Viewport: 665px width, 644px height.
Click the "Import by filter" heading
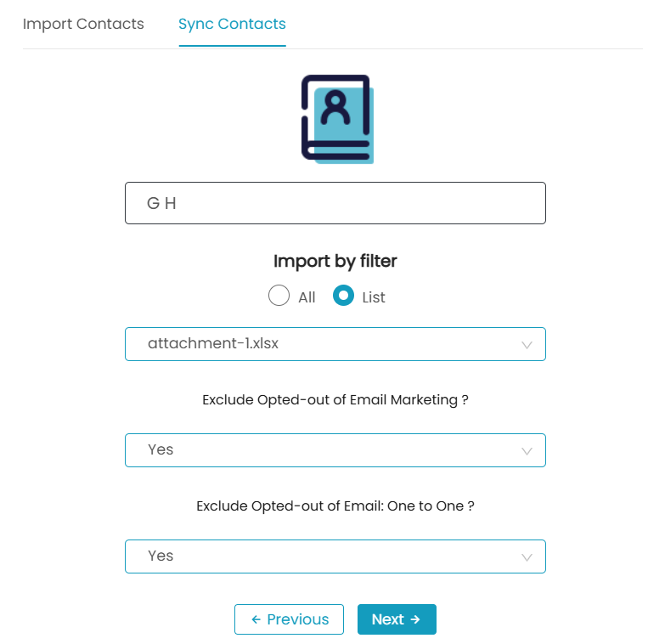(335, 262)
